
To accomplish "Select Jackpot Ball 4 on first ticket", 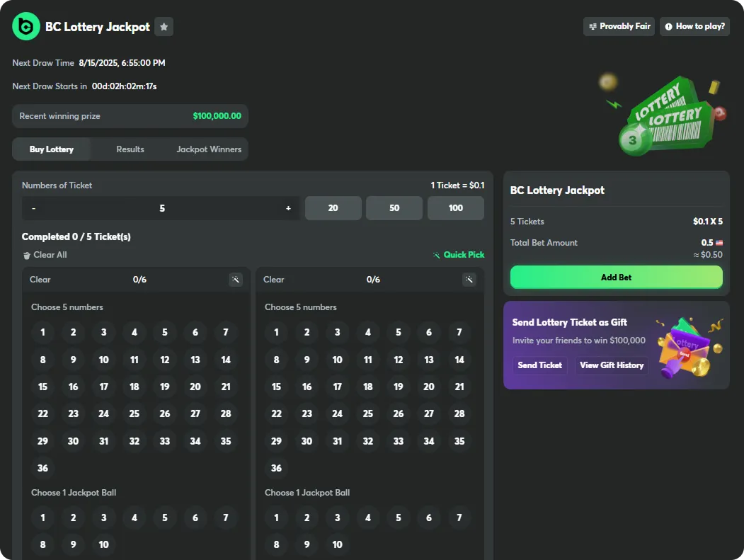I will pos(135,518).
